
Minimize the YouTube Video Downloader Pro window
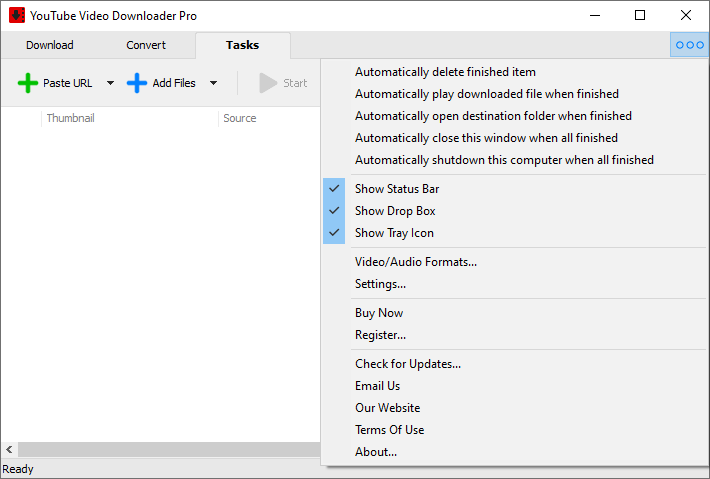pyautogui.click(x=595, y=15)
